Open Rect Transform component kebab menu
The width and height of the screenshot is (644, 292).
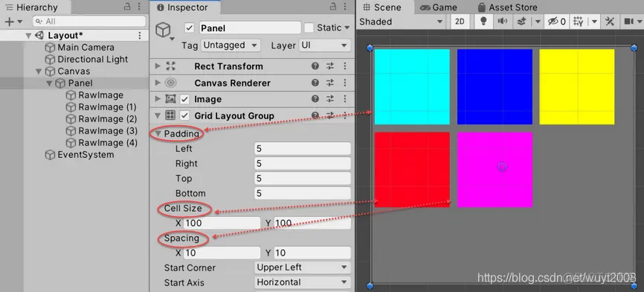pyautogui.click(x=345, y=66)
